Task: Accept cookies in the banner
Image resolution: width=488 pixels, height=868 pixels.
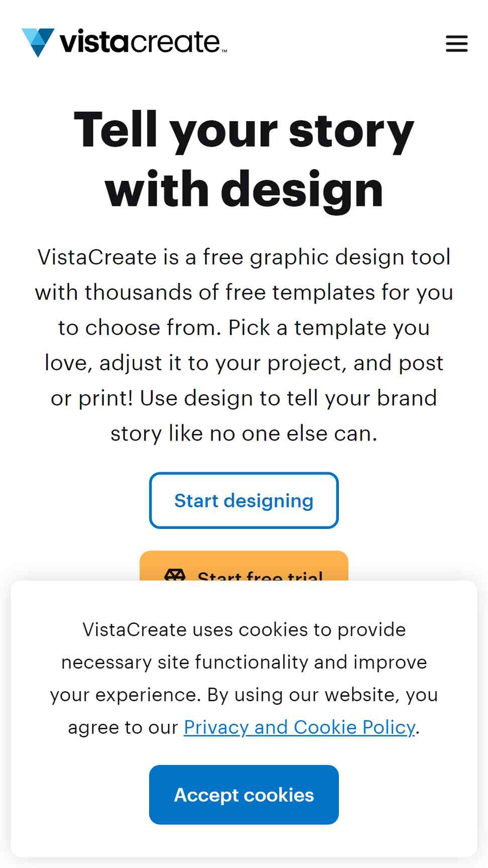Action: (x=244, y=795)
